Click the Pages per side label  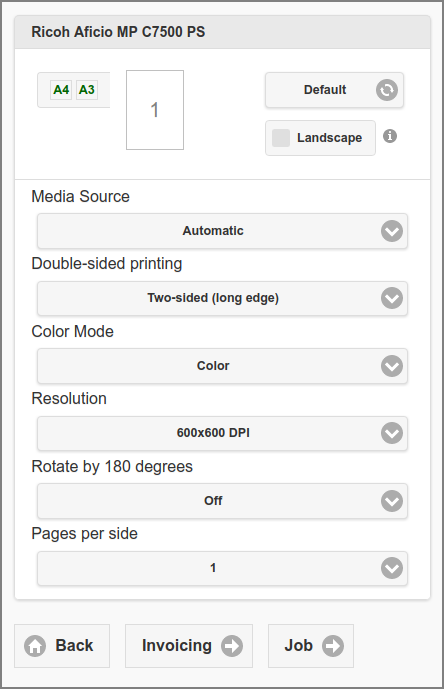pyautogui.click(x=84, y=533)
